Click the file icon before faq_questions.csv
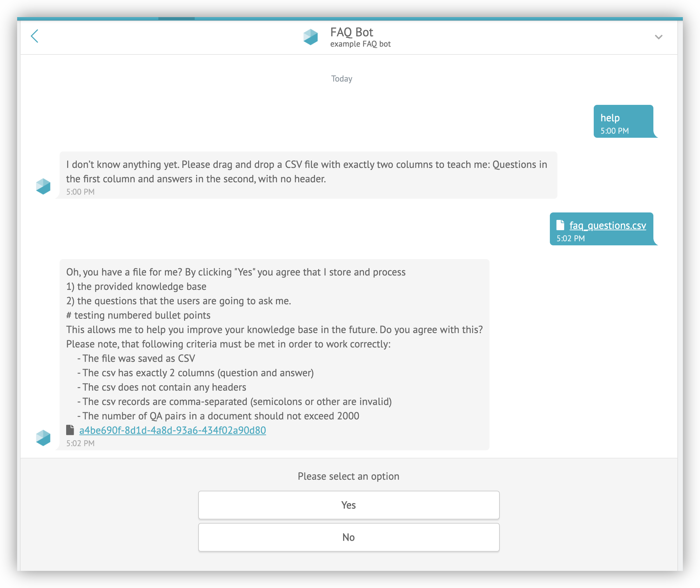This screenshot has height=588, width=700. [560, 225]
